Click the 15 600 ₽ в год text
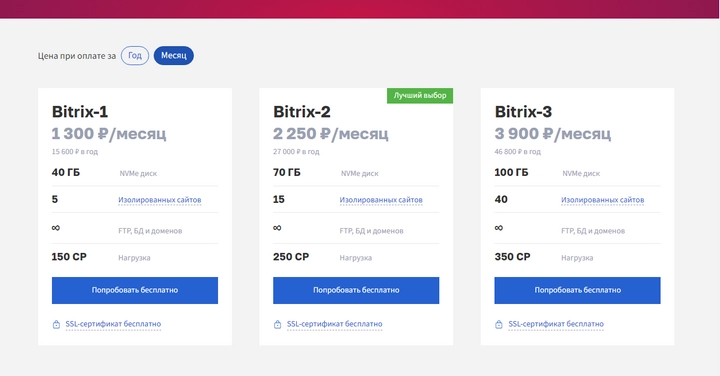The image size is (720, 376). (74, 152)
